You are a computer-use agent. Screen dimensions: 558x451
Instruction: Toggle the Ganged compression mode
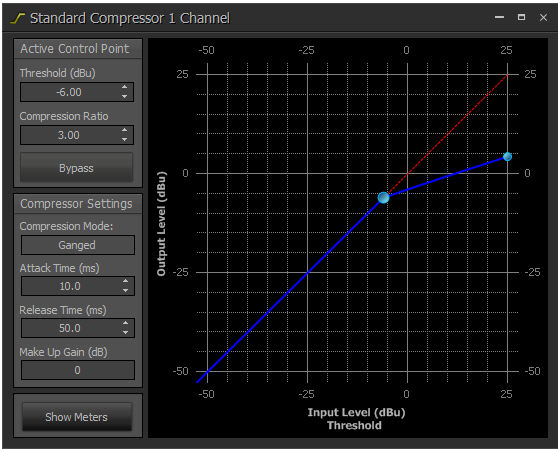click(78, 245)
